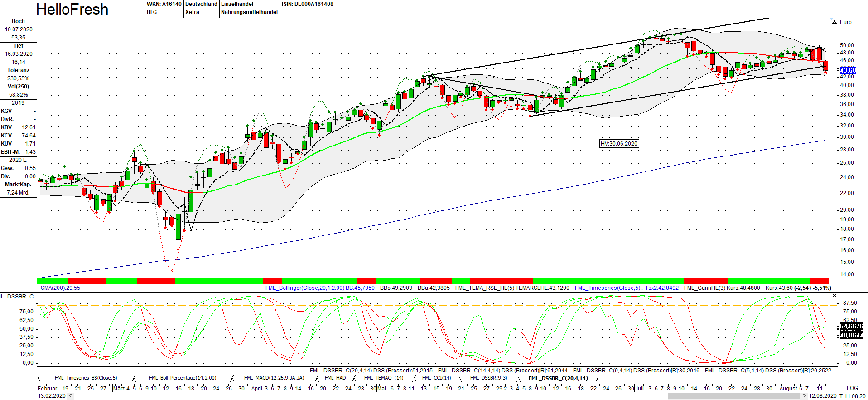868x400 pixels.
Task: Click the Deutschland header cell
Action: coord(202,4)
